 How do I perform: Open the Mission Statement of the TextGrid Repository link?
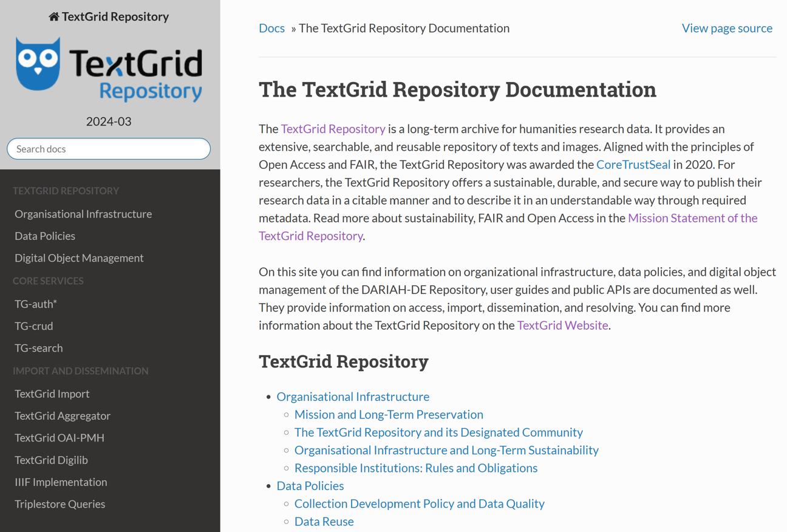[x=692, y=217]
